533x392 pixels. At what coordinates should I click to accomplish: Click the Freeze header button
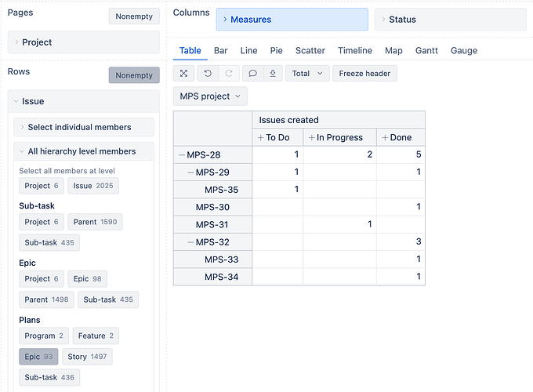(365, 74)
